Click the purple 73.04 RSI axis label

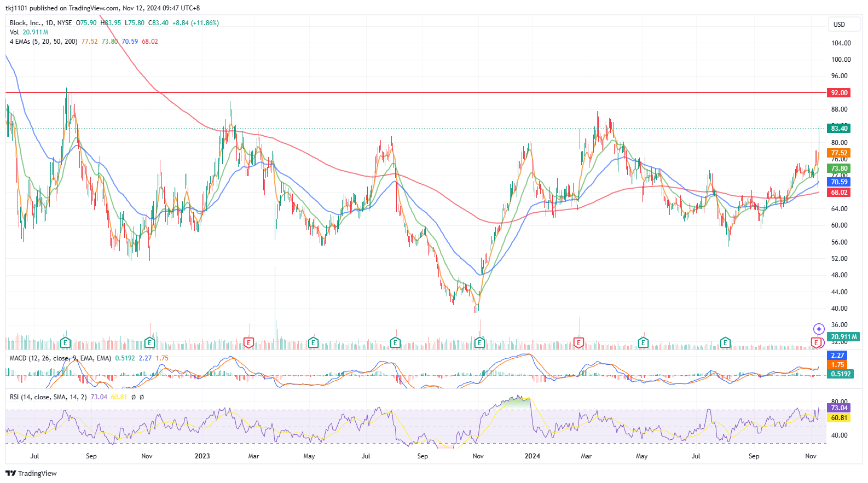(839, 408)
